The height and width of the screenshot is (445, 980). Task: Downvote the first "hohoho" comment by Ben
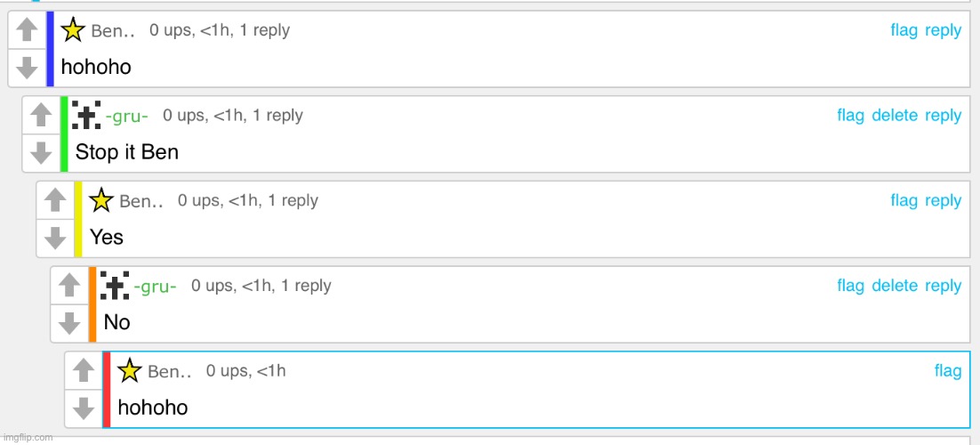click(27, 68)
